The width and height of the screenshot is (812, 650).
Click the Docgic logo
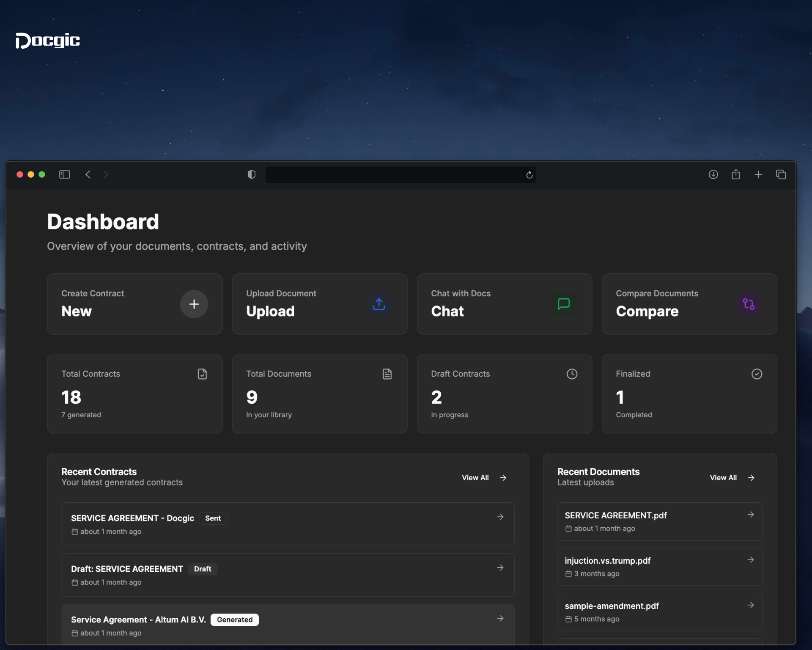tap(47, 40)
